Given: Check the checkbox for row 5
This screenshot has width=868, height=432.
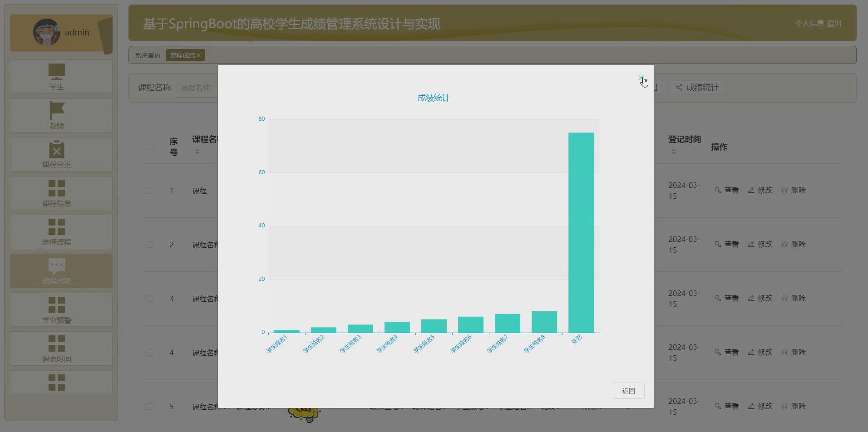Looking at the screenshot, I should tap(150, 407).
